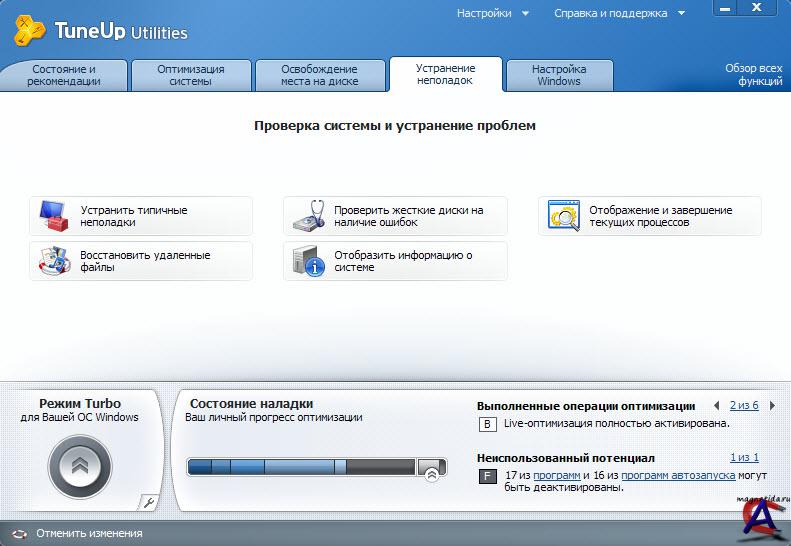Expand the Справка и поддержка menu
The width and height of the screenshot is (791, 546).
(x=618, y=14)
